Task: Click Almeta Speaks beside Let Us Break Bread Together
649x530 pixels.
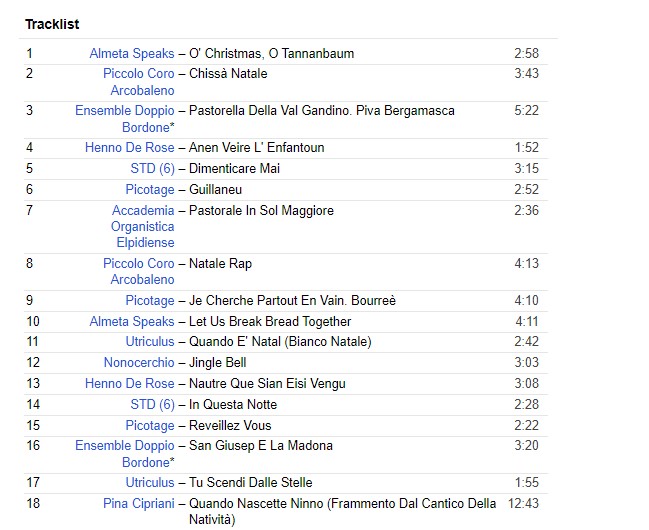Action: click(131, 322)
